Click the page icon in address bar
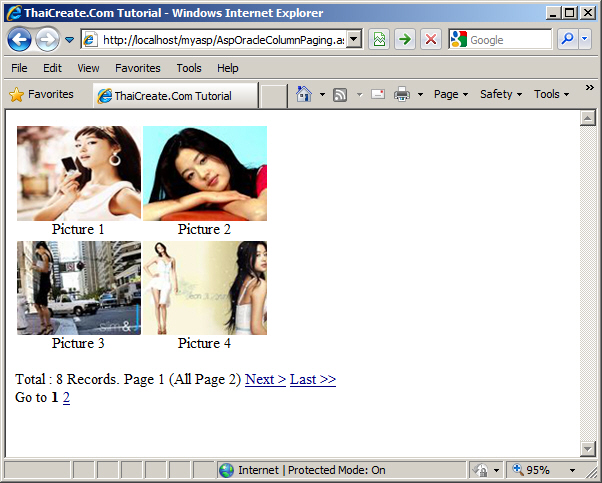Image resolution: width=602 pixels, height=483 pixels. 90,40
